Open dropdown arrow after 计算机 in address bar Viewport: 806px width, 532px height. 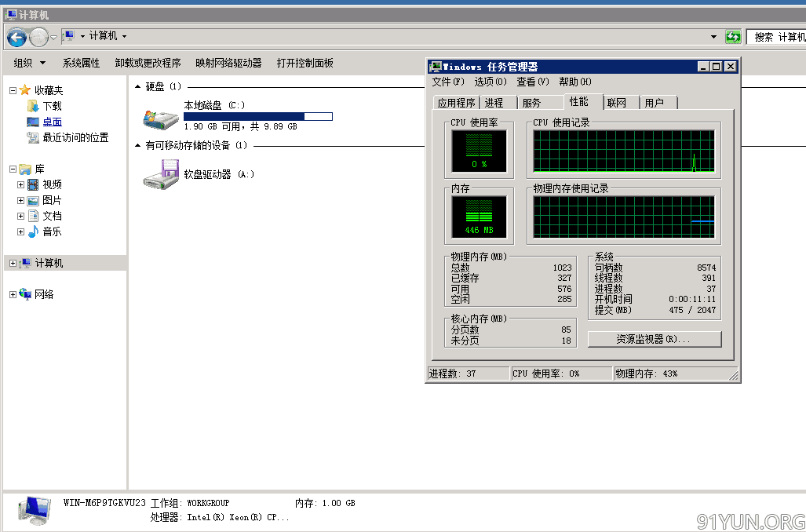coord(125,37)
